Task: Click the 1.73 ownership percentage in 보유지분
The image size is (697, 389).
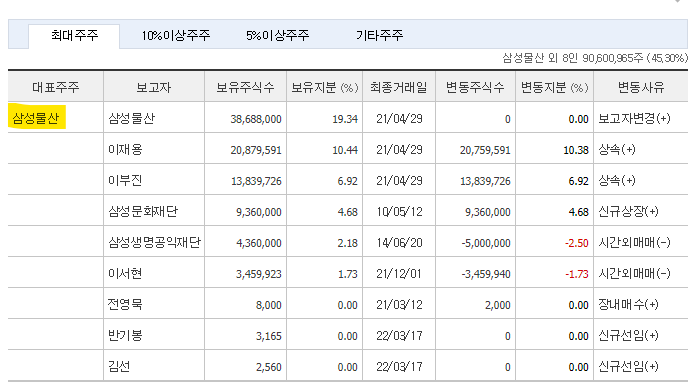Action: (348, 274)
